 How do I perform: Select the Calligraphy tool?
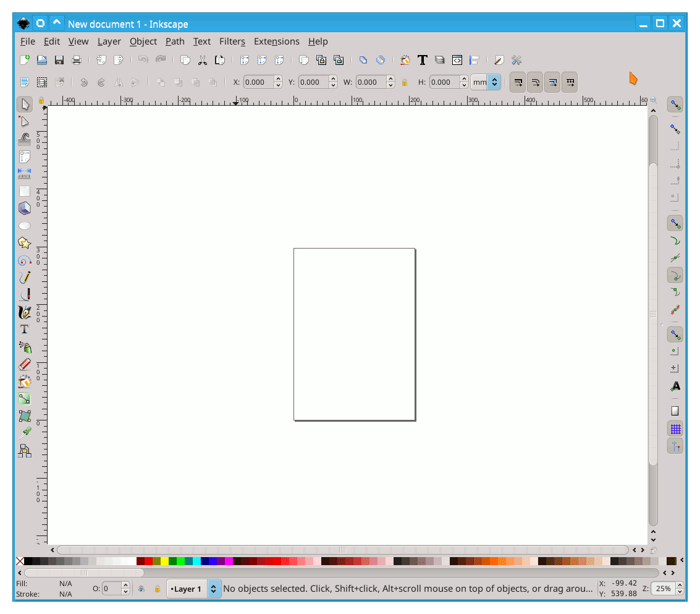[25, 312]
